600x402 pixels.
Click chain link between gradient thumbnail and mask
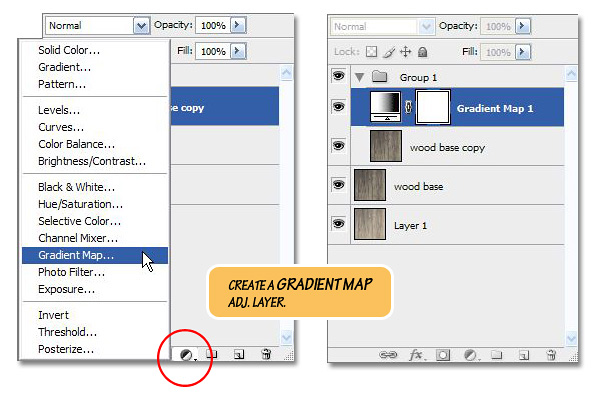click(408, 107)
